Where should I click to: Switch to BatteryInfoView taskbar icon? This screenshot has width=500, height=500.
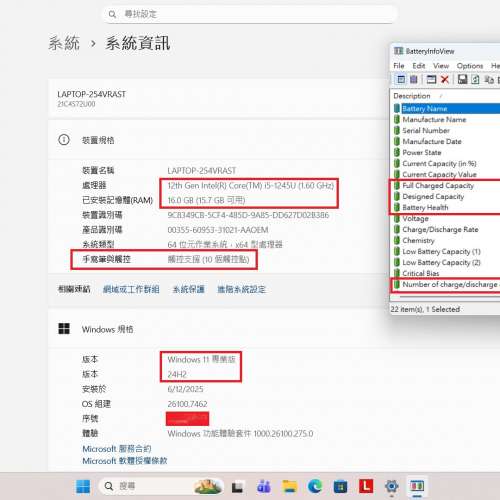click(x=417, y=486)
